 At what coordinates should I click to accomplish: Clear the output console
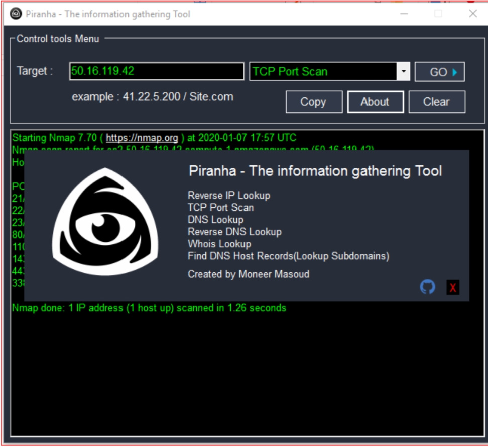click(x=437, y=102)
